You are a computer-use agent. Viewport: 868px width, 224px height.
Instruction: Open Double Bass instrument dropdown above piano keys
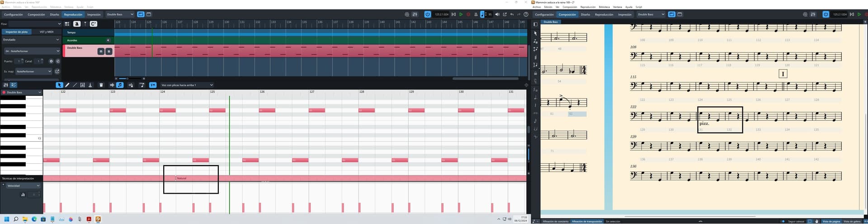[x=21, y=92]
